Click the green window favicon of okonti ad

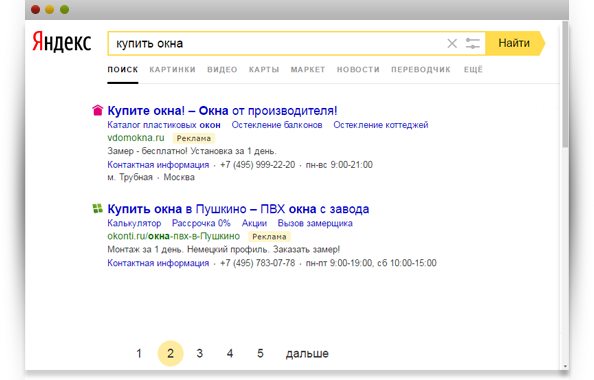pyautogui.click(x=98, y=208)
